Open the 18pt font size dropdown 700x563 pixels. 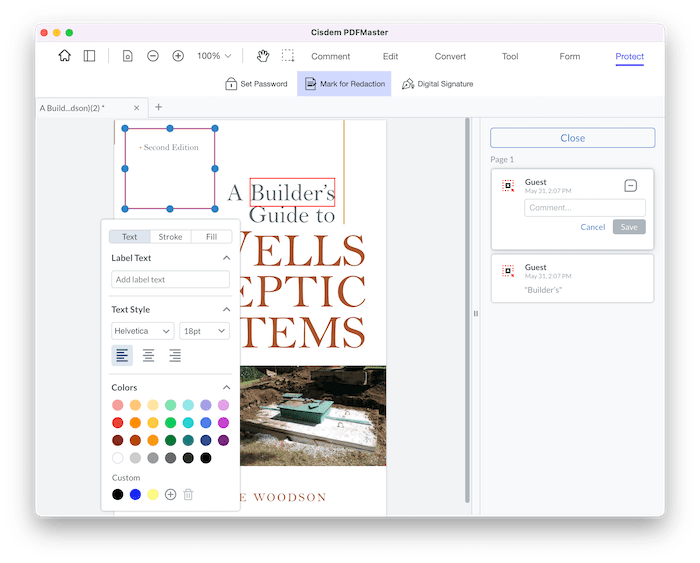204,331
